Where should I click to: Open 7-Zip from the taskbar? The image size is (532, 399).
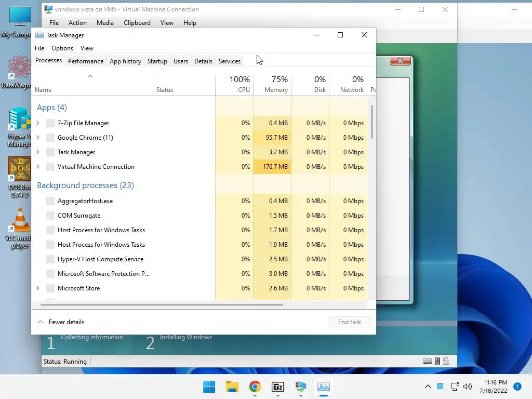click(x=278, y=387)
